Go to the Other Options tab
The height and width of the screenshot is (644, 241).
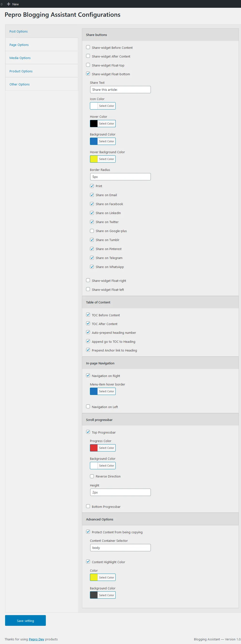41,84
